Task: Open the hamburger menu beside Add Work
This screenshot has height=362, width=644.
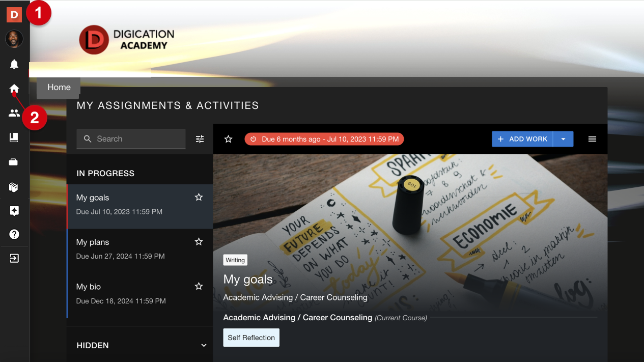Action: click(x=592, y=139)
